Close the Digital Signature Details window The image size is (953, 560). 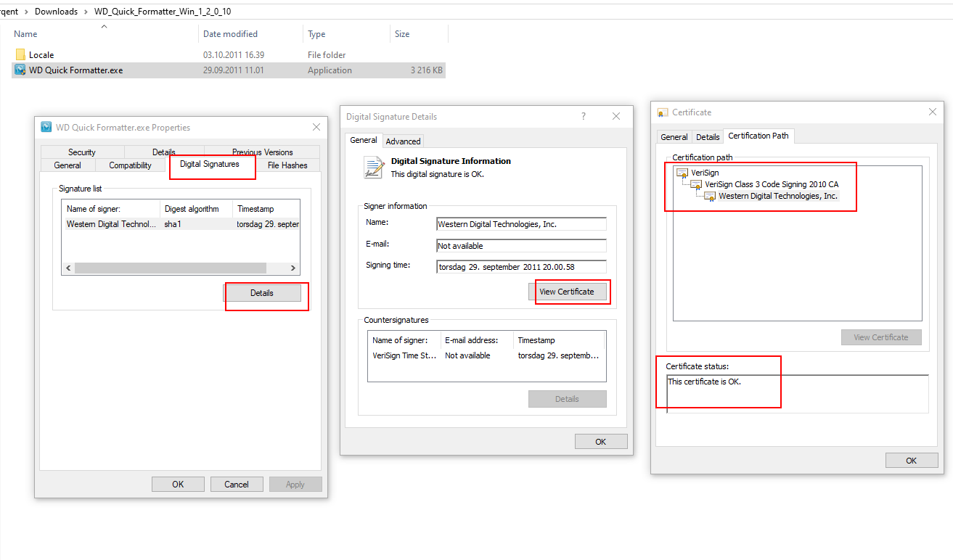click(x=616, y=116)
